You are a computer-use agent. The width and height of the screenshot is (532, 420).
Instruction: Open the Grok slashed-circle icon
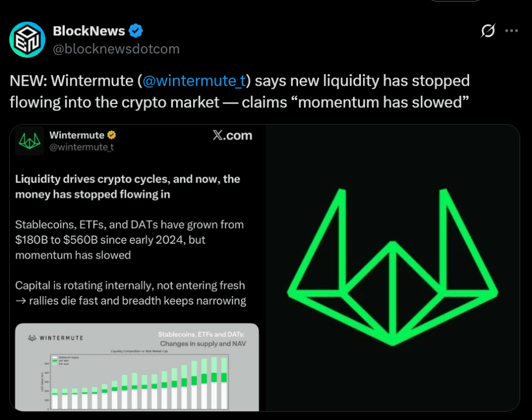[487, 31]
